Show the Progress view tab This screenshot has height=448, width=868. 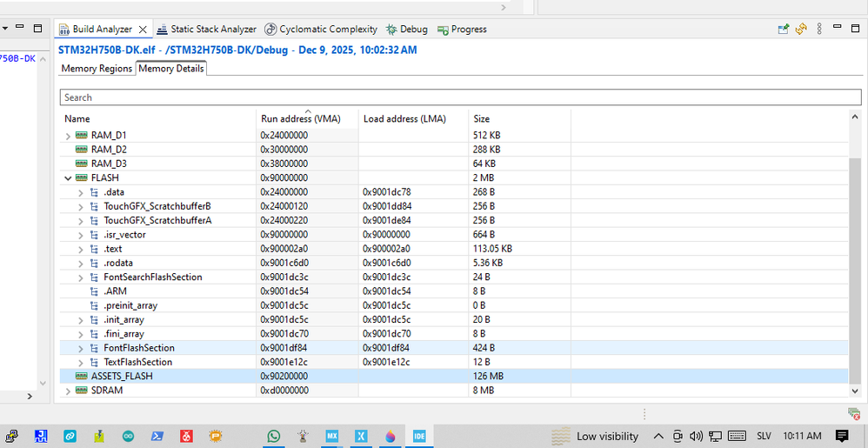(462, 30)
